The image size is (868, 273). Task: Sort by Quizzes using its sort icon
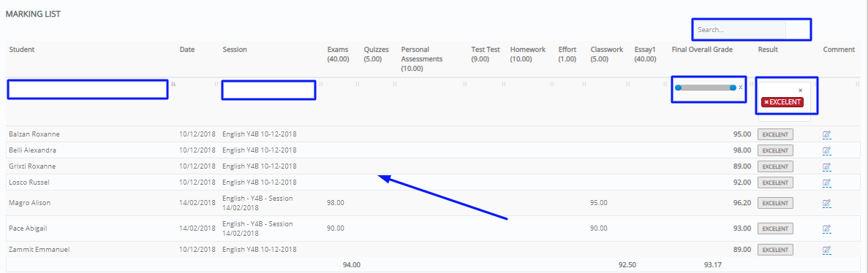[x=395, y=84]
